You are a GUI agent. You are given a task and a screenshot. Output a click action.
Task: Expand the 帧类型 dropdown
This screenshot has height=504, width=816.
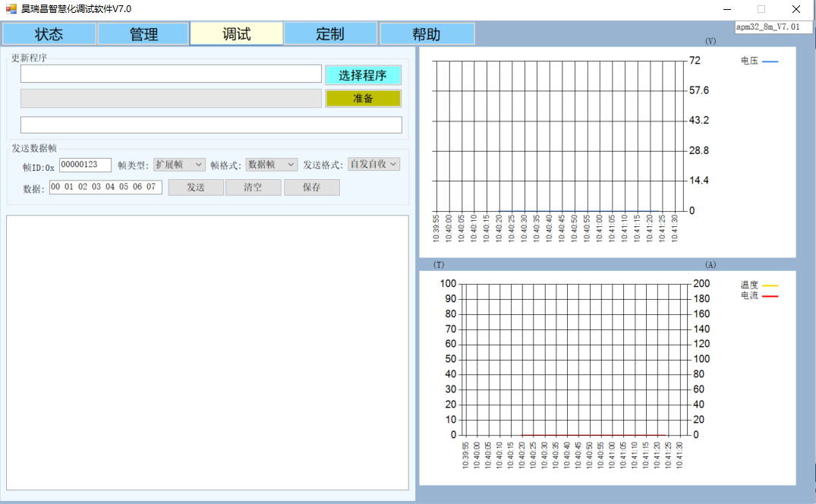(x=179, y=165)
